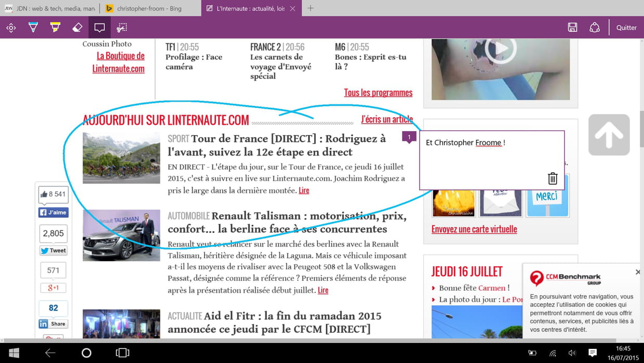This screenshot has height=363, width=644.
Task: Open the Tous les programmes link
Action: tap(378, 93)
